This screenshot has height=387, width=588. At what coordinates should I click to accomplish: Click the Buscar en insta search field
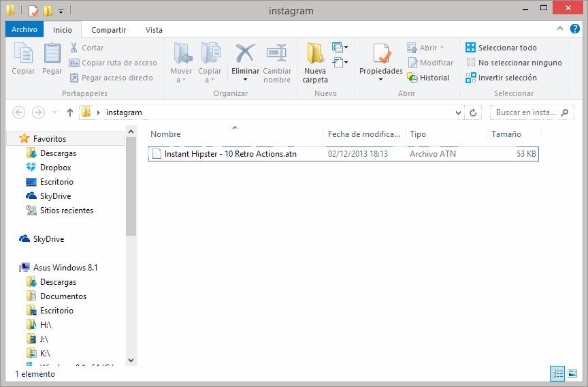[532, 112]
